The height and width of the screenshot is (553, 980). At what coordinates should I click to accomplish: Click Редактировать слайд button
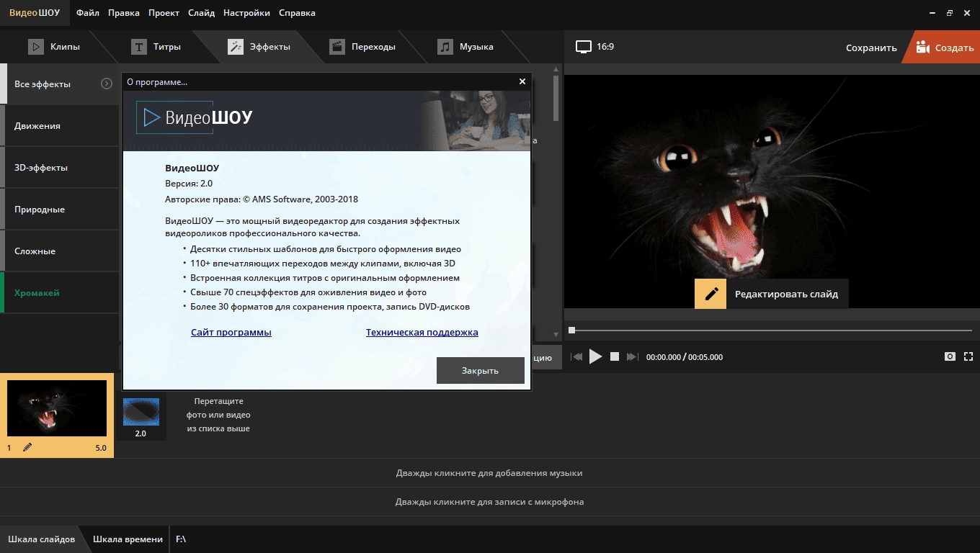[x=772, y=294]
